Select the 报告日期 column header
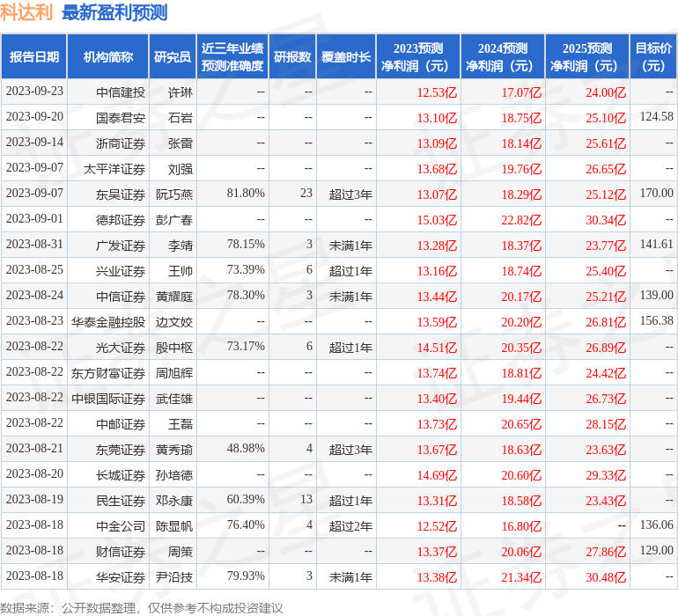Screen dimensions: 678x616 click(x=33, y=56)
